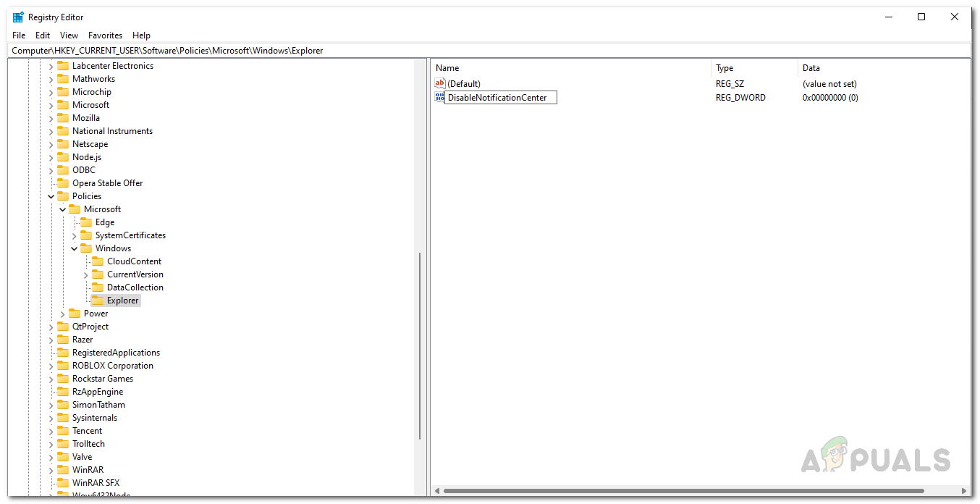980x504 pixels.
Task: Click the National Instruments folder icon
Action: [63, 131]
